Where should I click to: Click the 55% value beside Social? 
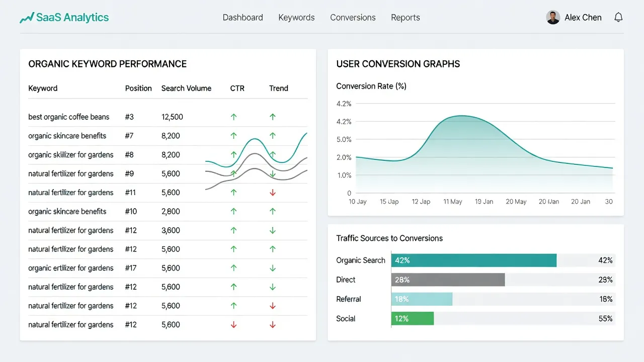click(x=606, y=319)
